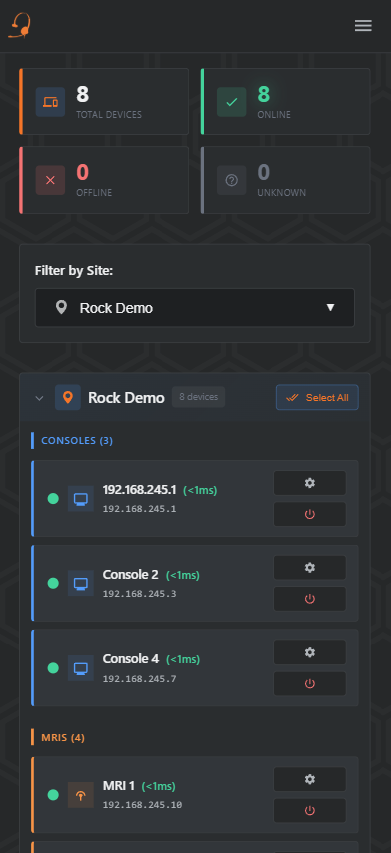Click latency (<1ms) next to Console 2
Screen dimensions: 391x853
pos(183,575)
